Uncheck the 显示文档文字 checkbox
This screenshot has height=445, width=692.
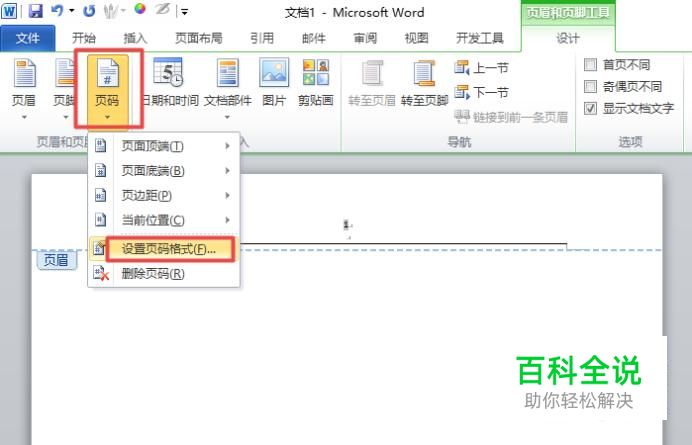click(x=590, y=108)
